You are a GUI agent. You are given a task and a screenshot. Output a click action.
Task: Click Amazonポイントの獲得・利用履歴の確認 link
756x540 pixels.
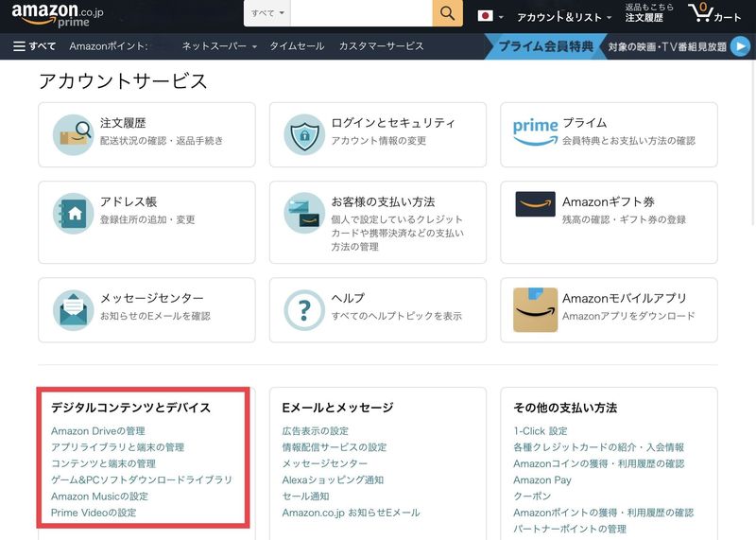(x=603, y=513)
